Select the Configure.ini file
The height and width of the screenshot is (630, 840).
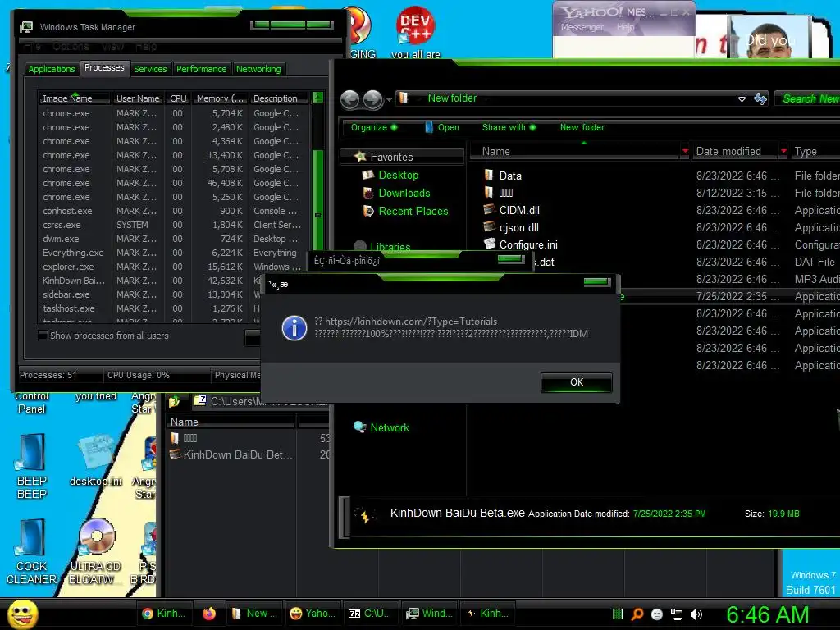click(528, 244)
